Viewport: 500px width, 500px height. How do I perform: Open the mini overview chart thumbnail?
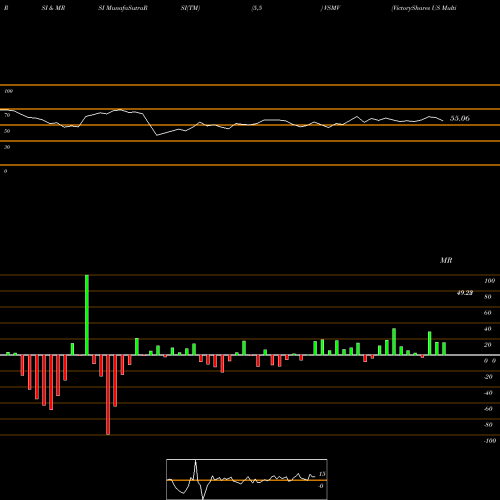247,479
